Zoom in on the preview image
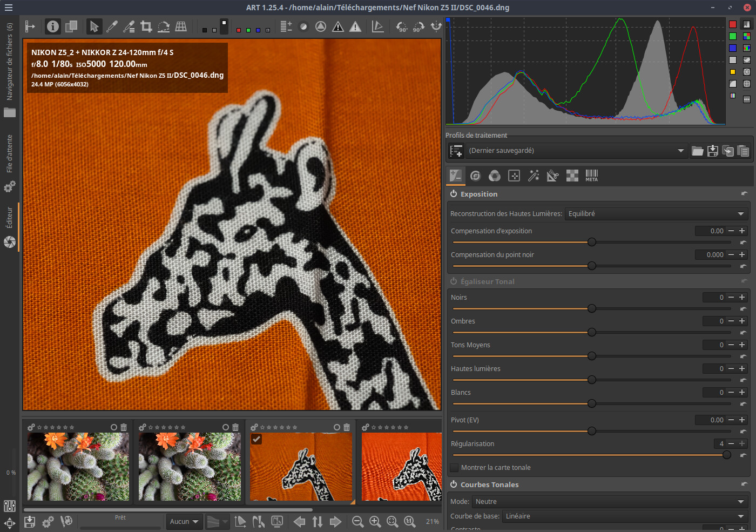Image resolution: width=756 pixels, height=532 pixels. 375,521
